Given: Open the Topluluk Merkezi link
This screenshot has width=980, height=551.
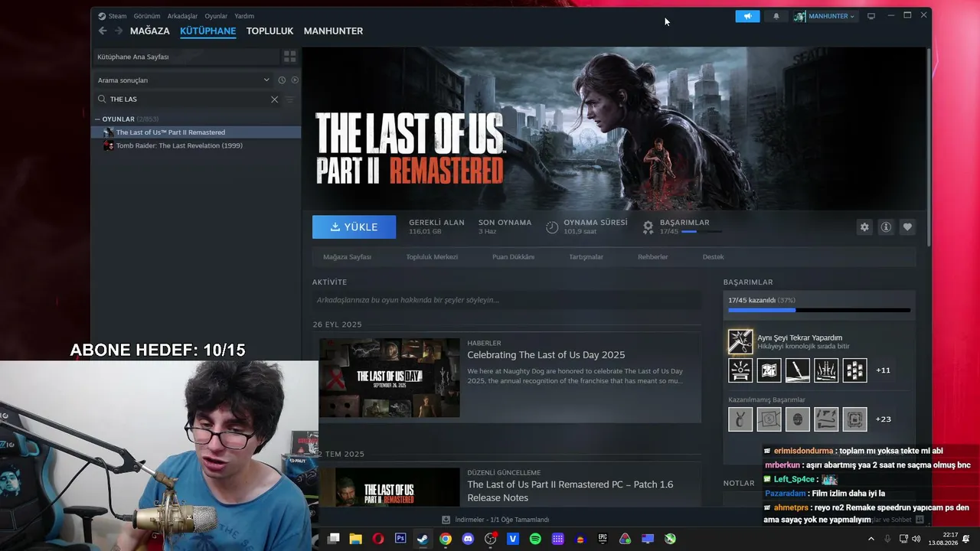Looking at the screenshot, I should pyautogui.click(x=432, y=257).
